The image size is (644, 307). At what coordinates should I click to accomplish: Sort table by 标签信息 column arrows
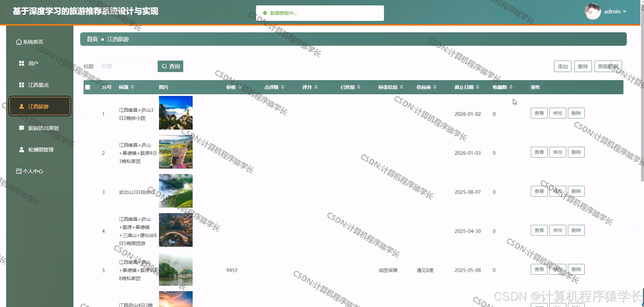pyautogui.click(x=401, y=87)
